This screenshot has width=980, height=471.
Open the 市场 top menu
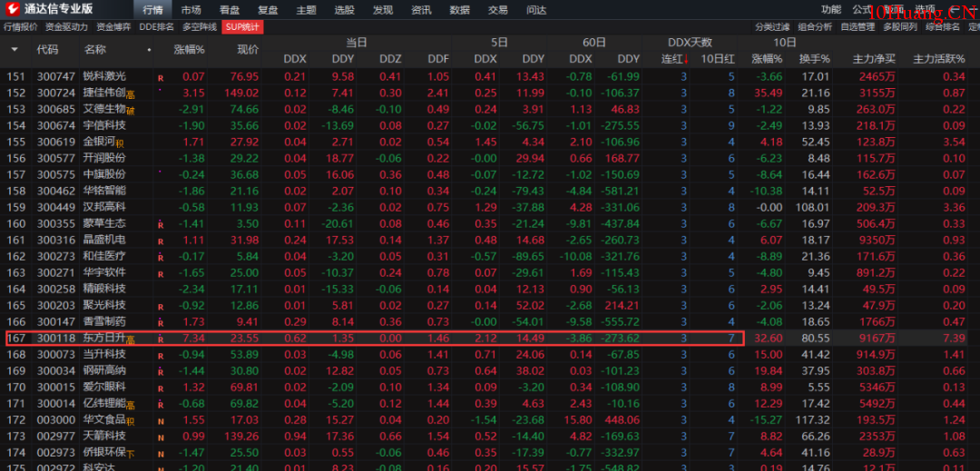point(191,10)
